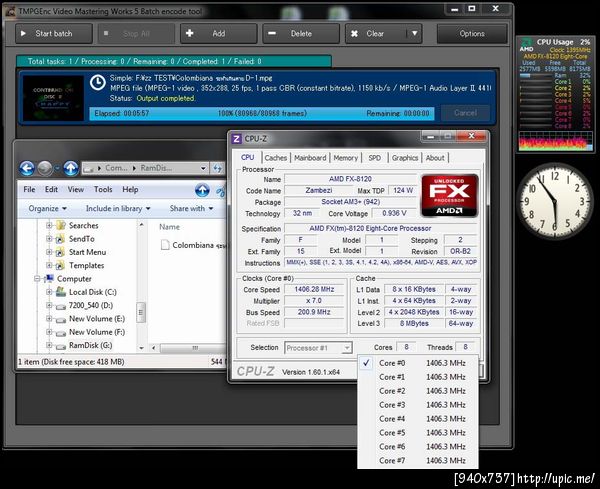Switch to the Mainboard tab
The image size is (600, 489).
pos(310,158)
